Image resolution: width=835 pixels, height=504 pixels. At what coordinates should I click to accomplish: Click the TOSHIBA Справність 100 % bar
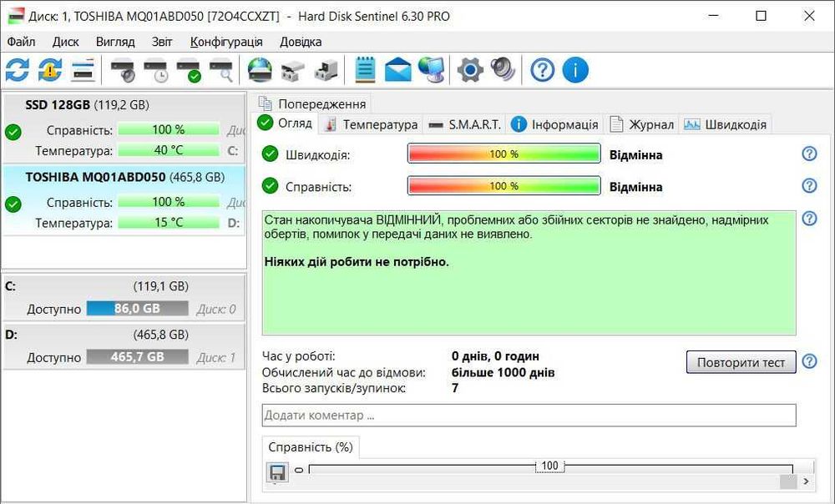(x=169, y=202)
